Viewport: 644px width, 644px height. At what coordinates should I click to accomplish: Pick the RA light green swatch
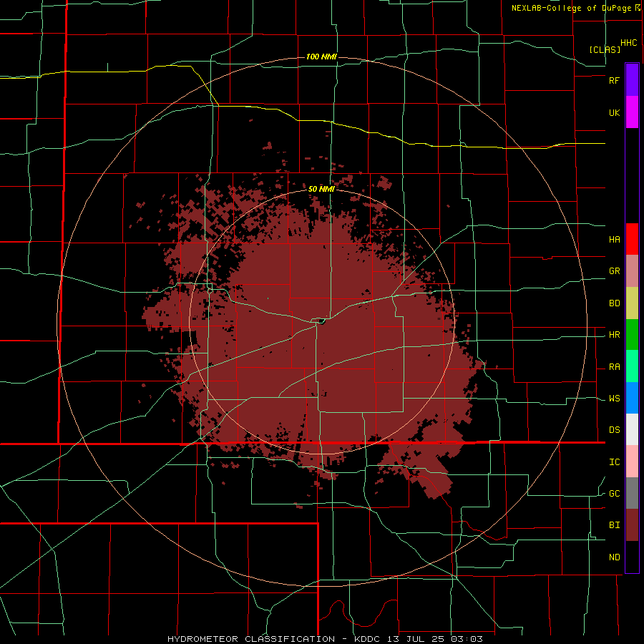[632, 366]
